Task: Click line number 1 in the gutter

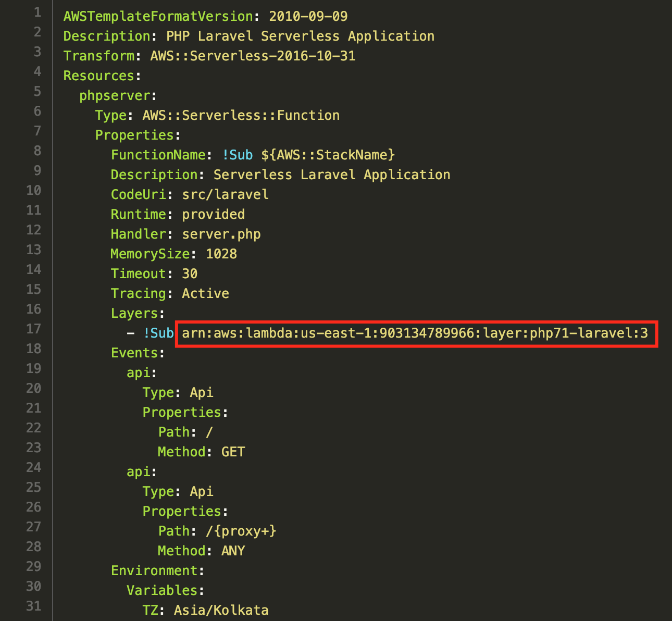Action: 38,12
